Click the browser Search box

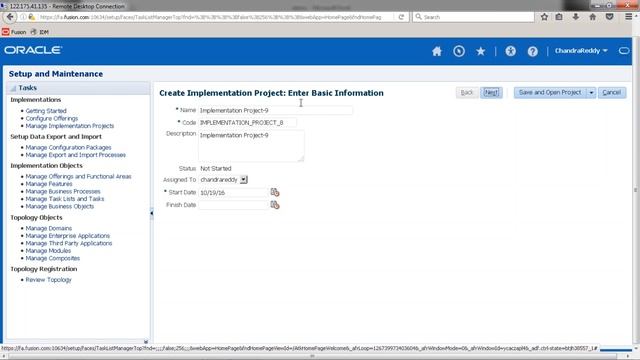point(473,17)
